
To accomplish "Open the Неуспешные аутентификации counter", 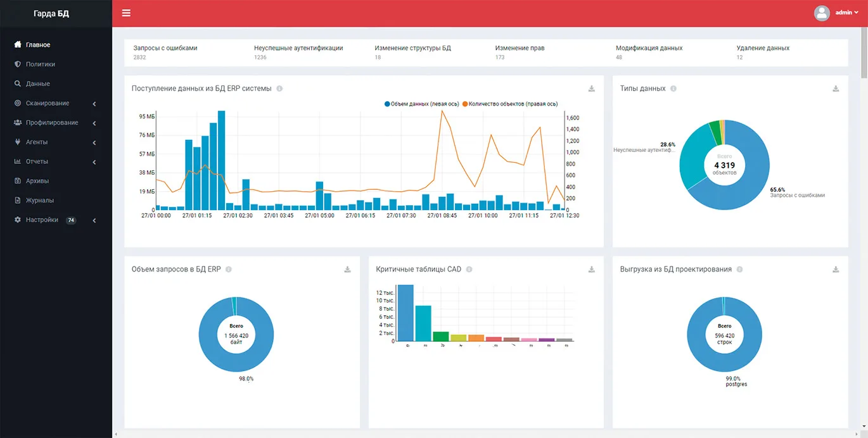I will coord(298,53).
